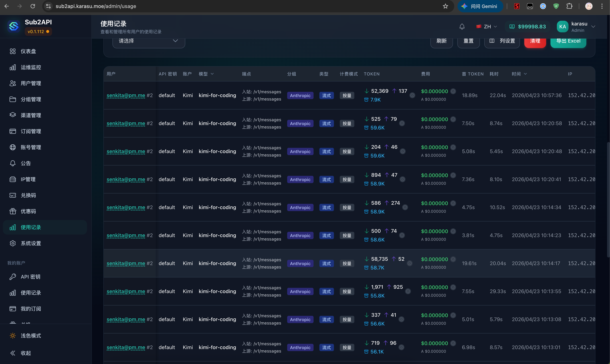Open the browser extensions puzzle icon
Screen dimensions: 610x364
pyautogui.click(x=569, y=6)
